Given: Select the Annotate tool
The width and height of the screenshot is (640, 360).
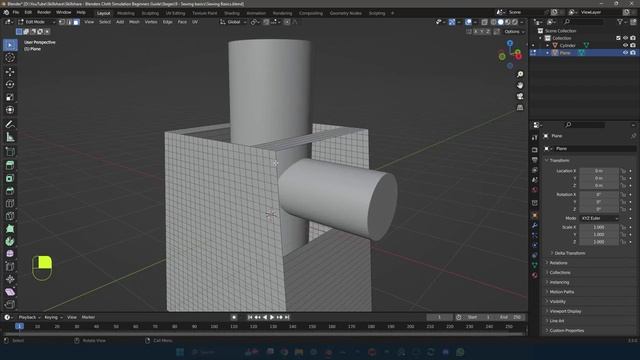Looking at the screenshot, I should tap(10, 124).
